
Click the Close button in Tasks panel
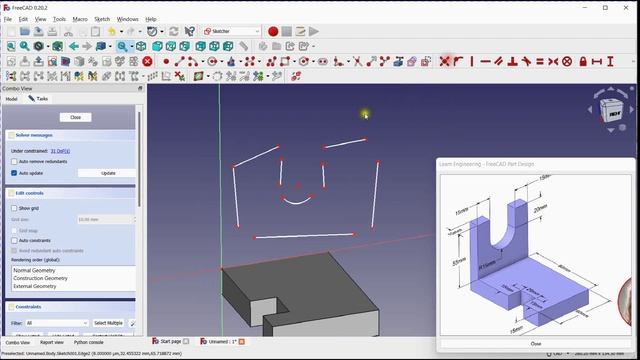pos(76,117)
